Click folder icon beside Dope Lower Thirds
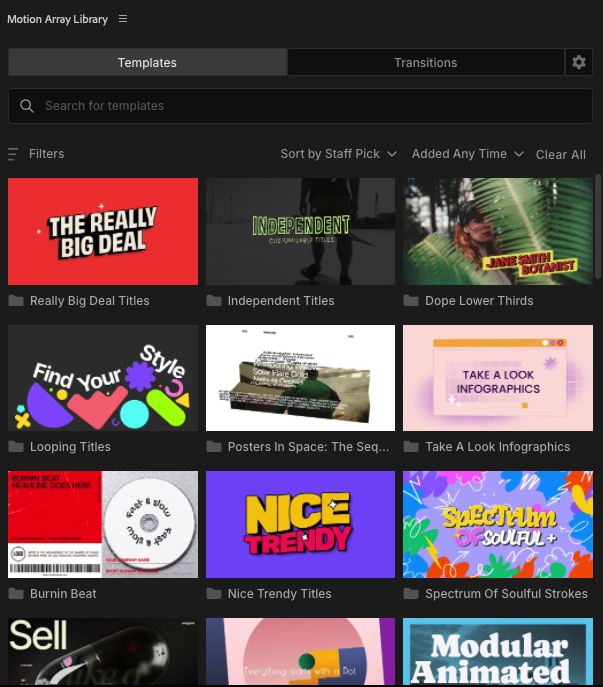603x687 pixels. pyautogui.click(x=411, y=301)
